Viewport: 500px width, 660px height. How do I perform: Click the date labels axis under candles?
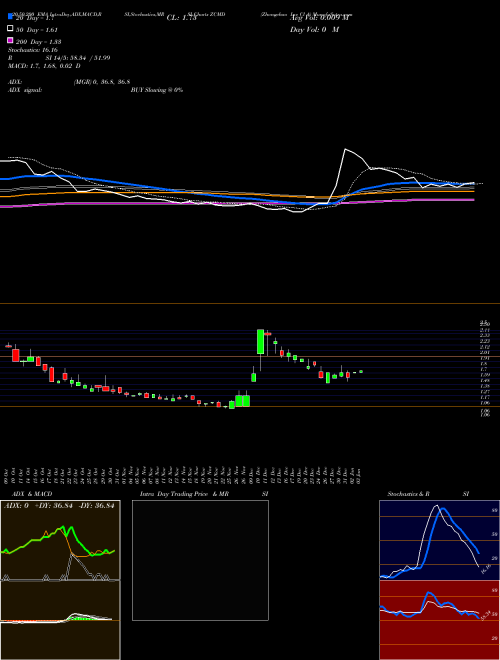tap(183, 475)
